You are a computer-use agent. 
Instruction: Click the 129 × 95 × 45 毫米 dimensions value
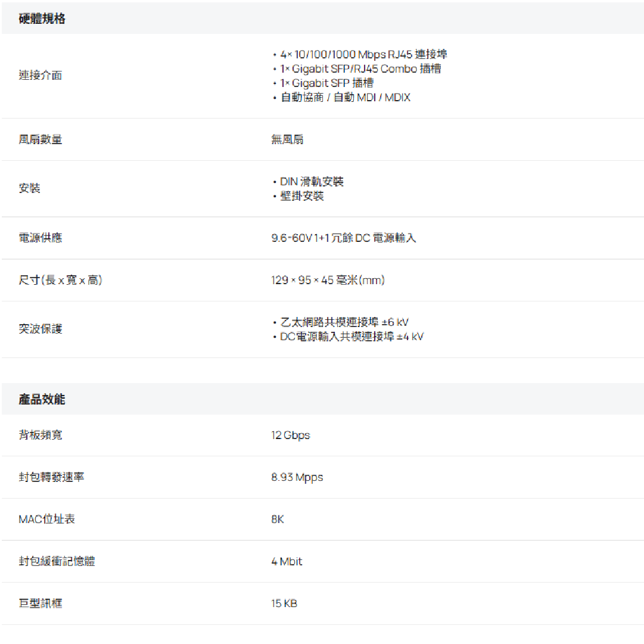click(x=328, y=281)
